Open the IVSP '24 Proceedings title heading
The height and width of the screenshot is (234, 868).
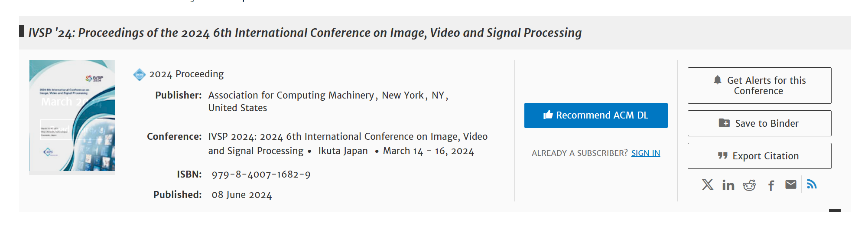pos(305,33)
